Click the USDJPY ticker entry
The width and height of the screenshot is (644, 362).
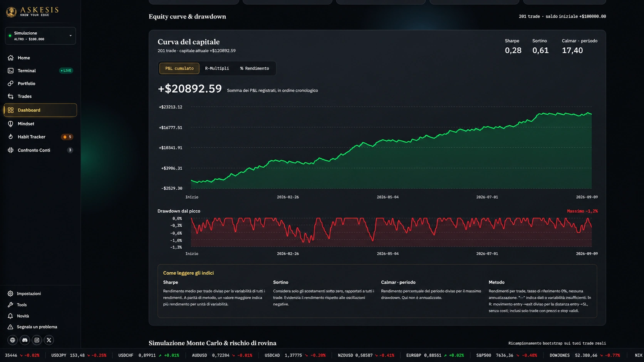79,355
